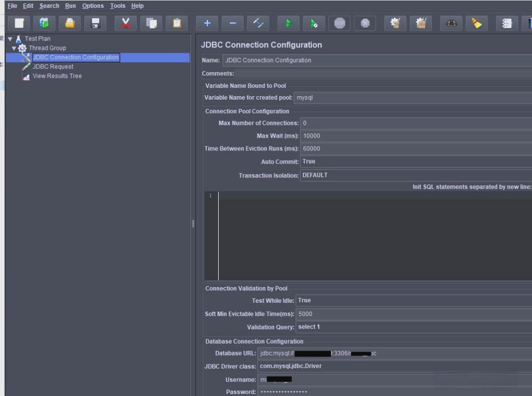Click the Cut scissors icon
Viewport: 532px width, 396px height.
[126, 23]
